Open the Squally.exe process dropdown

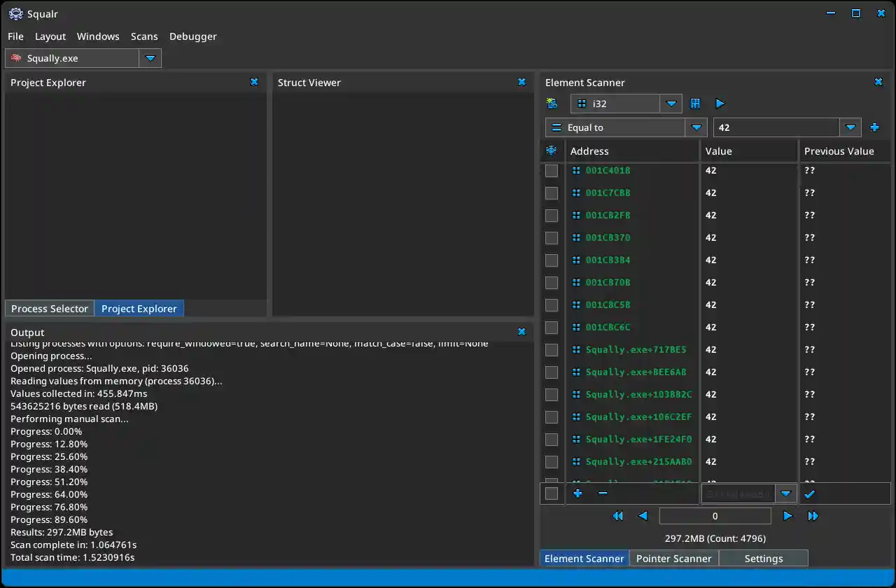tap(150, 58)
